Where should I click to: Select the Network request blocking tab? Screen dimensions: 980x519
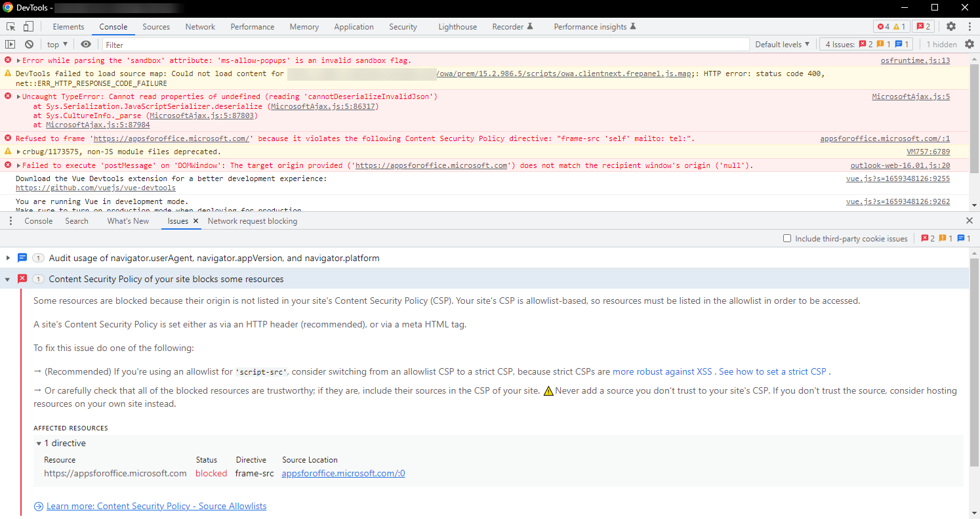(x=253, y=221)
